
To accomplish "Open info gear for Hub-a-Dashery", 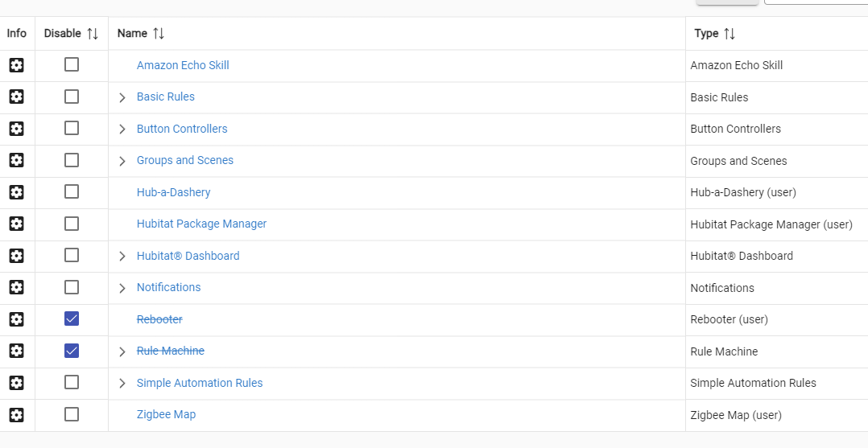I will 16,192.
